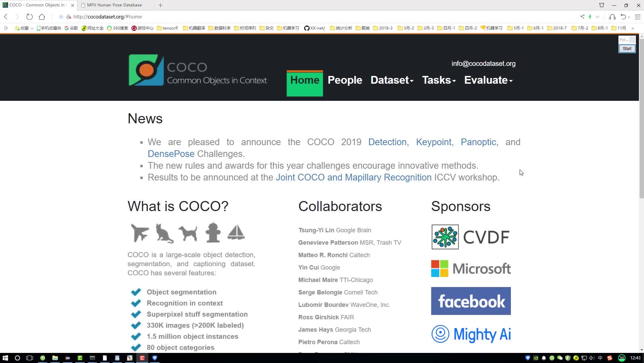Click the Facebook sponsor logo
Screen dimensions: 644x363
tap(471, 301)
